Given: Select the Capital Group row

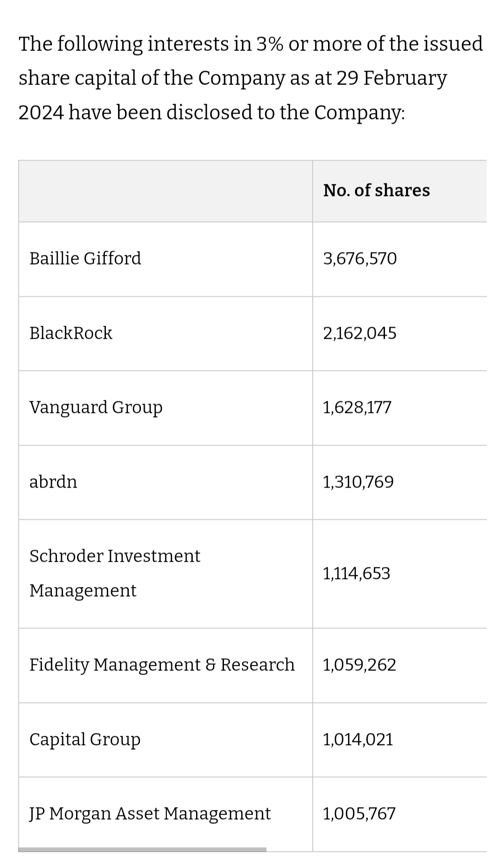Looking at the screenshot, I should 85,739.
